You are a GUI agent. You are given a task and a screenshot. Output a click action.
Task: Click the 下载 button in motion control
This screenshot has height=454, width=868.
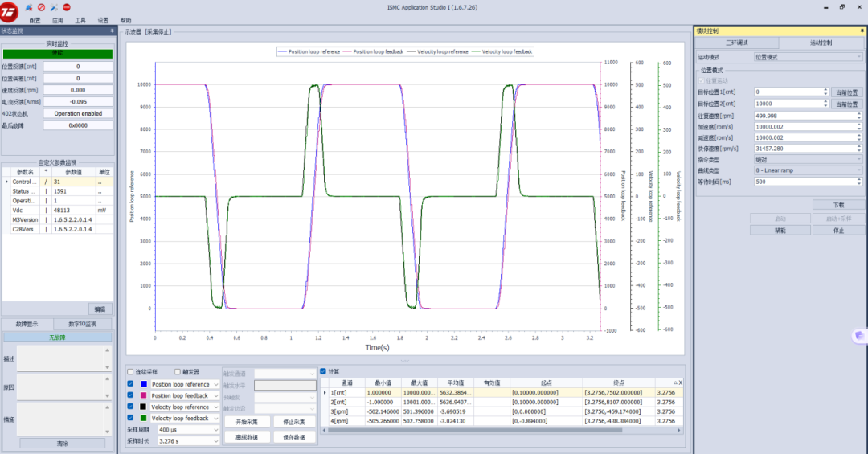tap(838, 205)
